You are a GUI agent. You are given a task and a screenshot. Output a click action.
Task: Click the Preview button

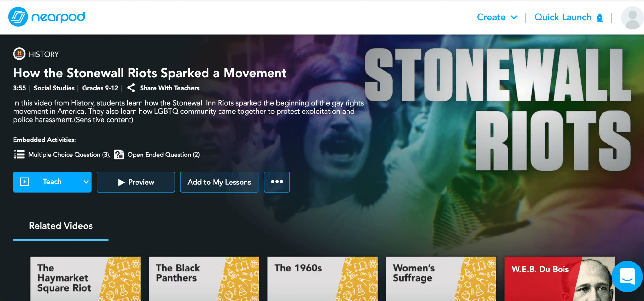point(136,182)
